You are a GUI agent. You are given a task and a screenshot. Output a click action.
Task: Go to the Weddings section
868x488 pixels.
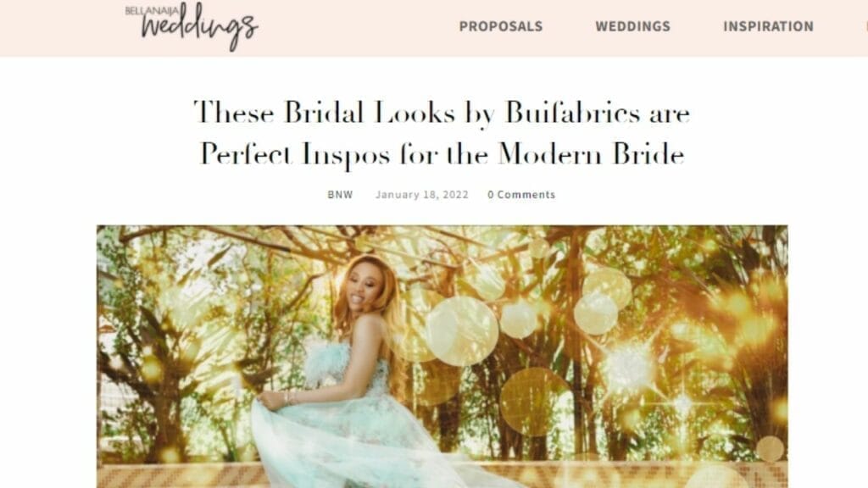coord(632,26)
